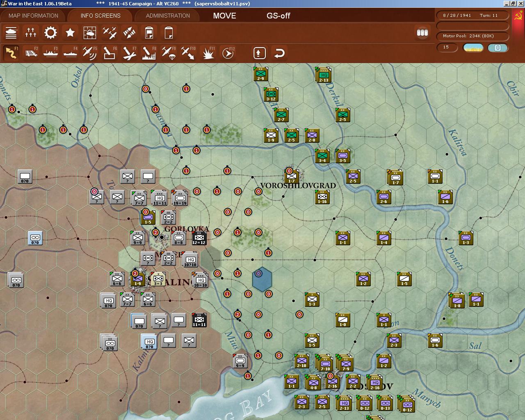
Task: Click the VOROSHILOVGRAD city label
Action: pyautogui.click(x=298, y=186)
